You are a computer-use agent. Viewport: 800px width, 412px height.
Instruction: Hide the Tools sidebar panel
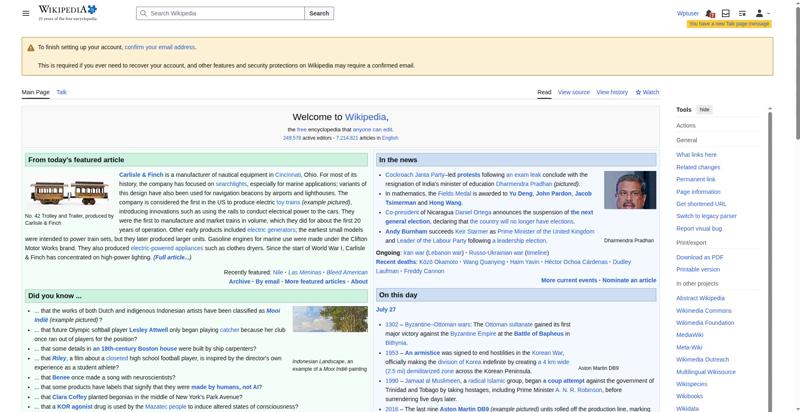click(x=704, y=110)
